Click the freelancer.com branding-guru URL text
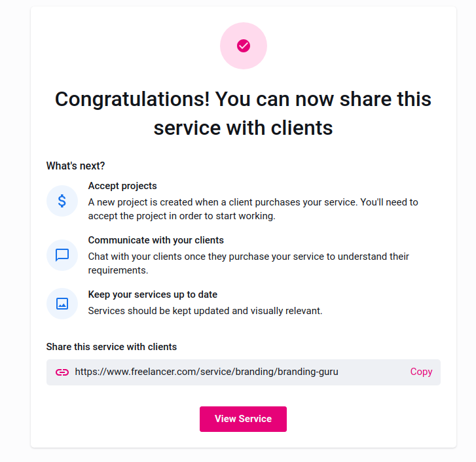 tap(206, 372)
